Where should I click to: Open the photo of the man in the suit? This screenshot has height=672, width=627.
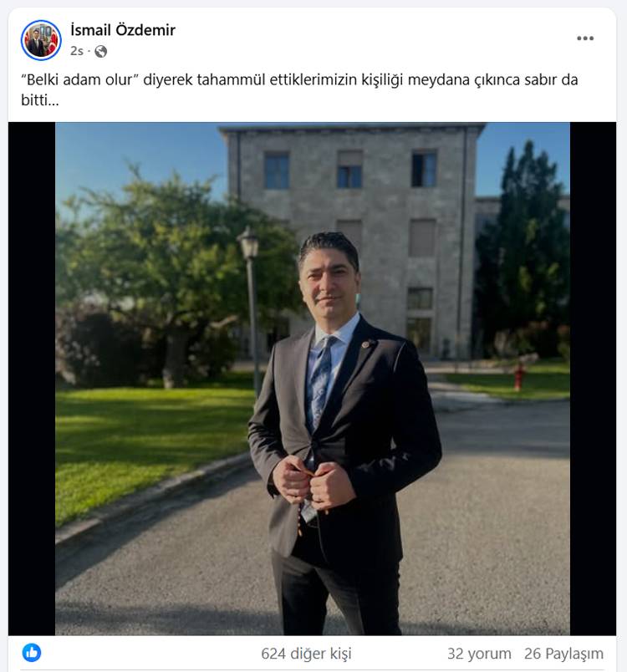(x=313, y=379)
